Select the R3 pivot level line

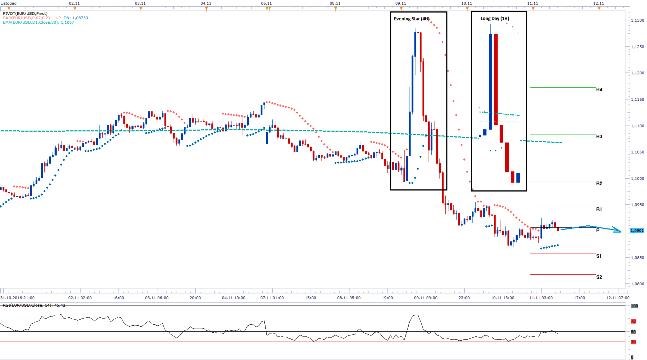(563, 135)
